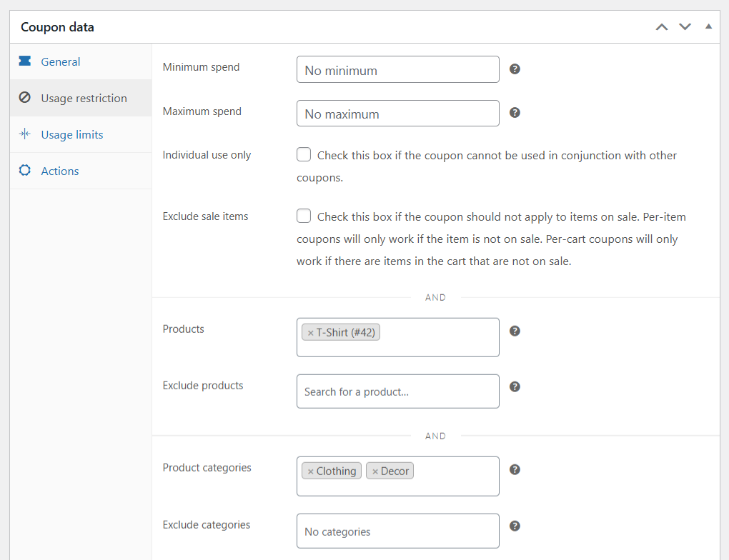This screenshot has height=560, width=729.
Task: Open the General tab
Action: 60,62
